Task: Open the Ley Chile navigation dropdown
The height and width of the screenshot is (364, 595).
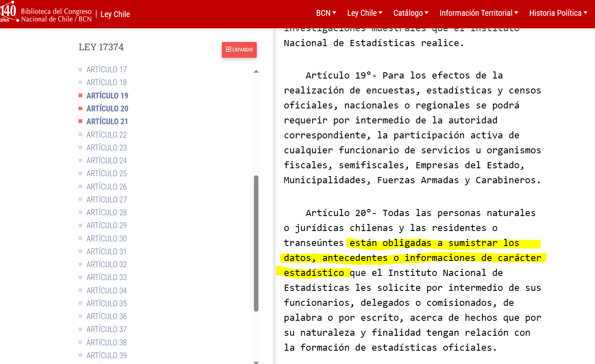Action: pyautogui.click(x=365, y=13)
